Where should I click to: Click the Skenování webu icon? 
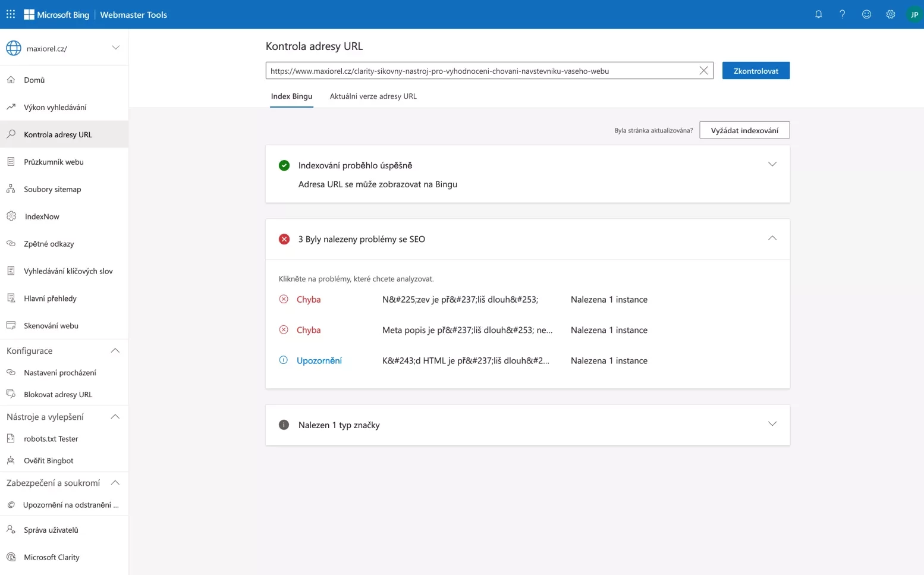[x=11, y=325]
